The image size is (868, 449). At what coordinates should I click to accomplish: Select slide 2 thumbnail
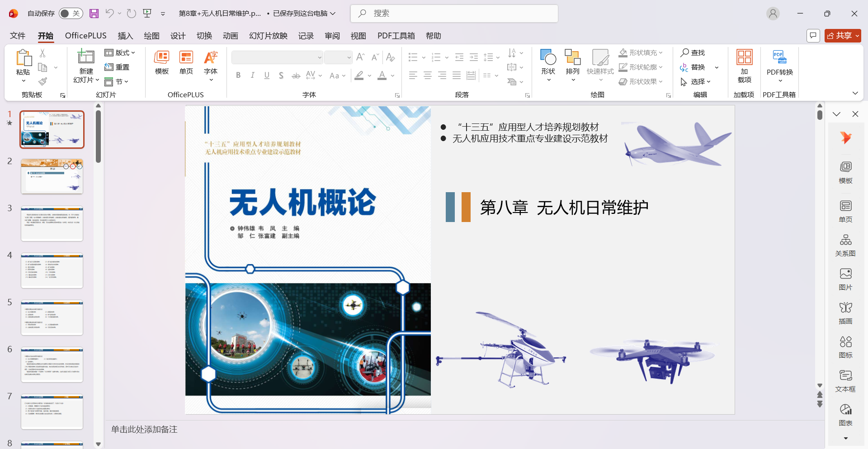pos(52,176)
